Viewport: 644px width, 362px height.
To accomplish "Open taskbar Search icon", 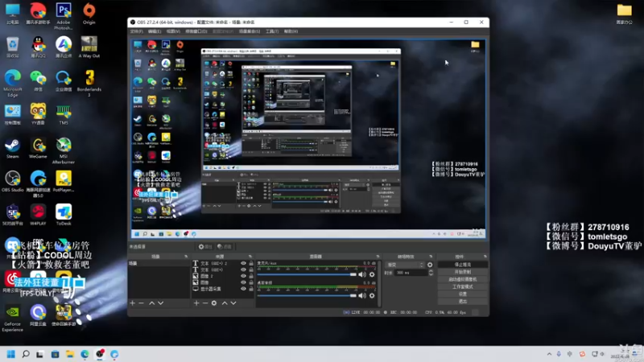I will pyautogui.click(x=26, y=354).
